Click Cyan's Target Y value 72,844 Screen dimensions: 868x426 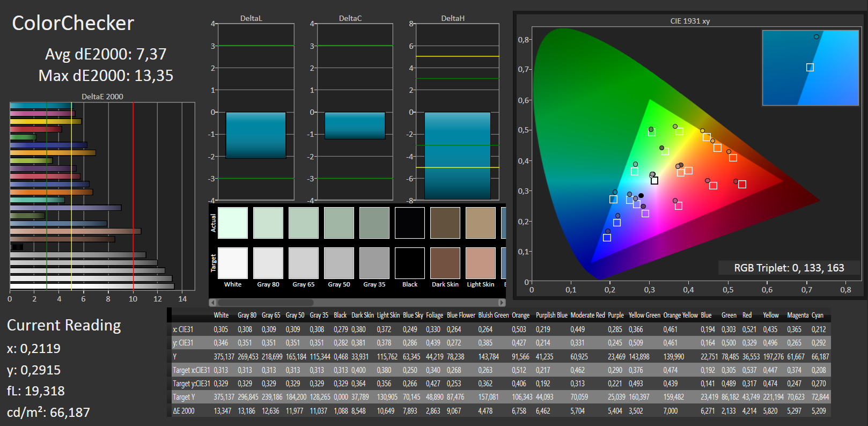pos(820,397)
